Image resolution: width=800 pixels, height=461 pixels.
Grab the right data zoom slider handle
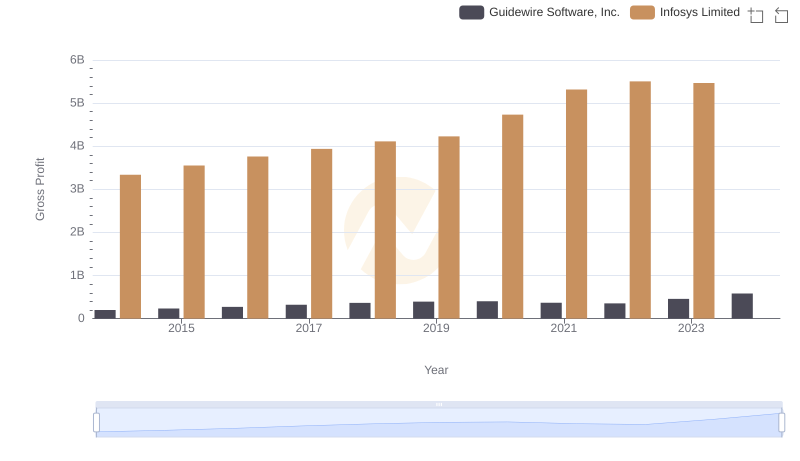(x=781, y=423)
